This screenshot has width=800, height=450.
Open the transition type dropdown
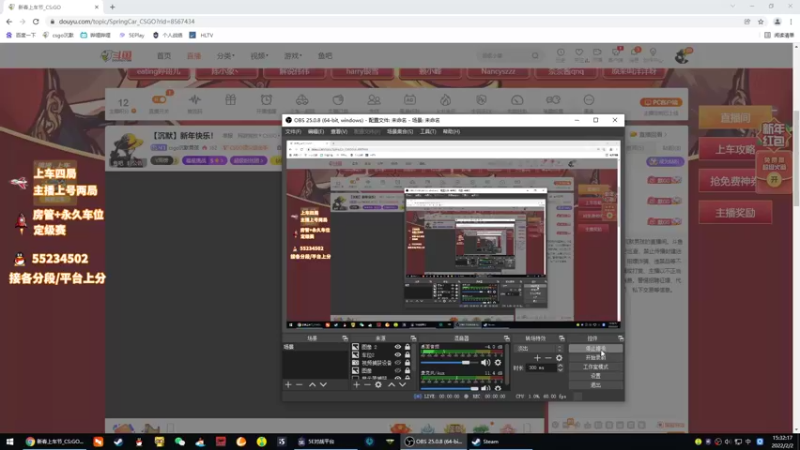[539, 348]
